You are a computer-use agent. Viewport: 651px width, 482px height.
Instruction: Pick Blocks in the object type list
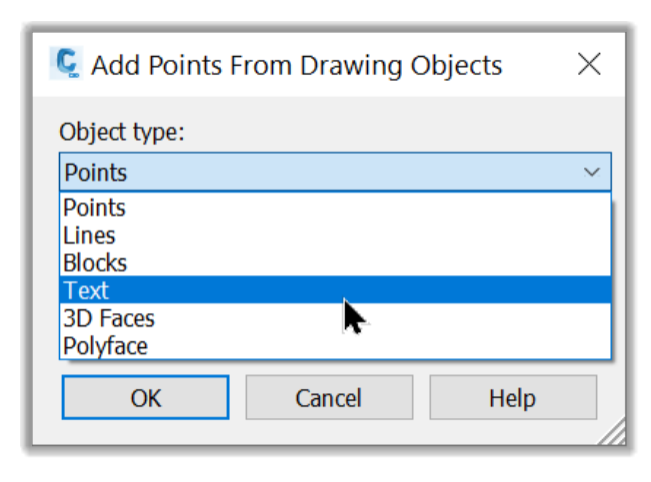click(x=95, y=263)
